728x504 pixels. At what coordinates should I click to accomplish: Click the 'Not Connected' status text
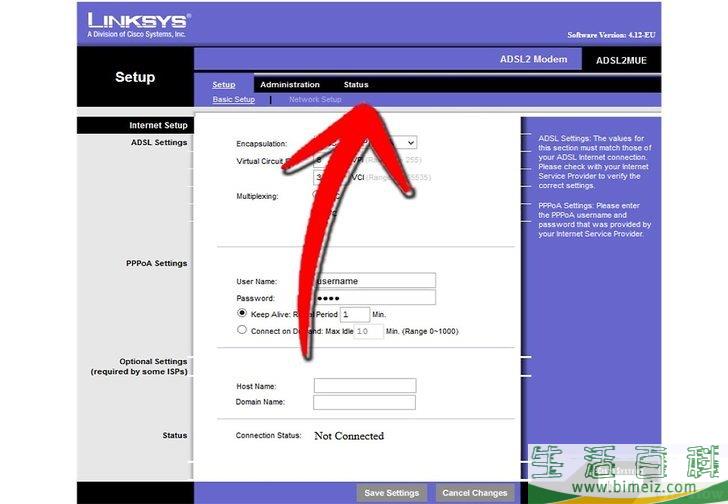(x=349, y=436)
